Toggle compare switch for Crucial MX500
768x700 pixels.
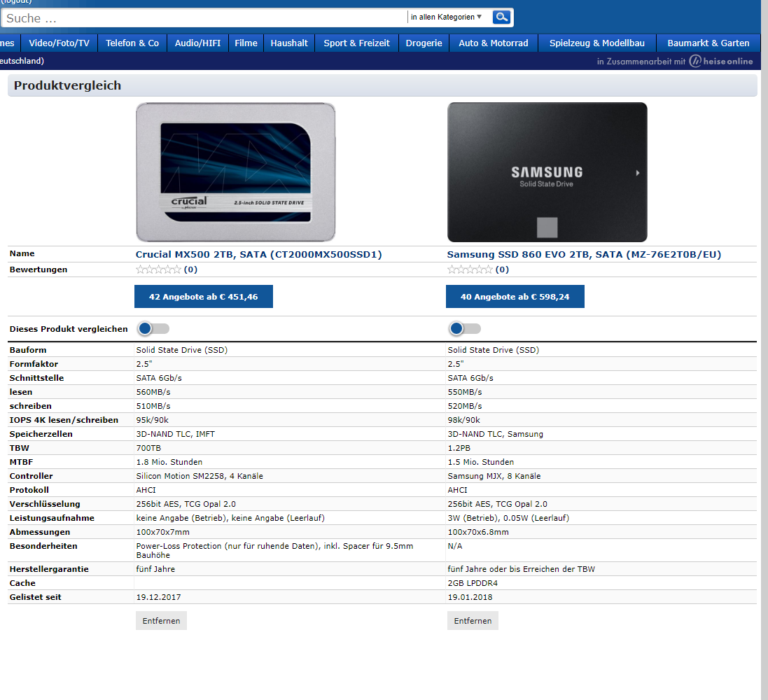(x=153, y=329)
